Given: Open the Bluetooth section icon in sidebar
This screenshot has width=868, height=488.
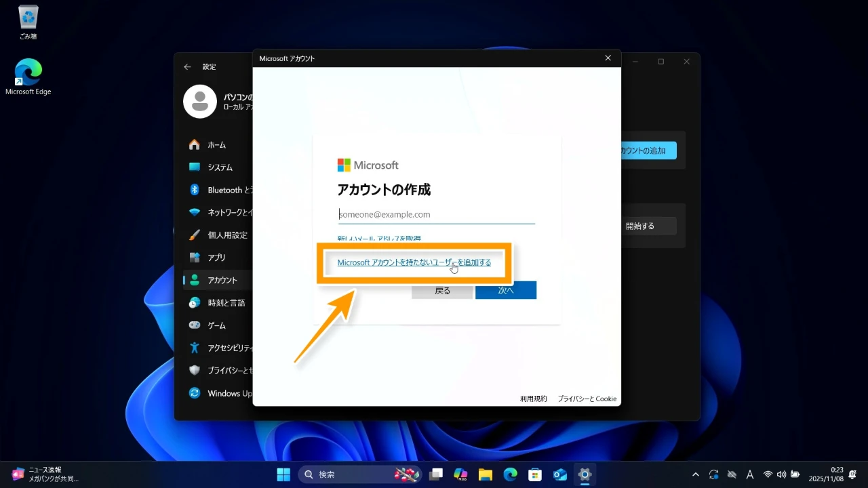Looking at the screenshot, I should point(195,190).
